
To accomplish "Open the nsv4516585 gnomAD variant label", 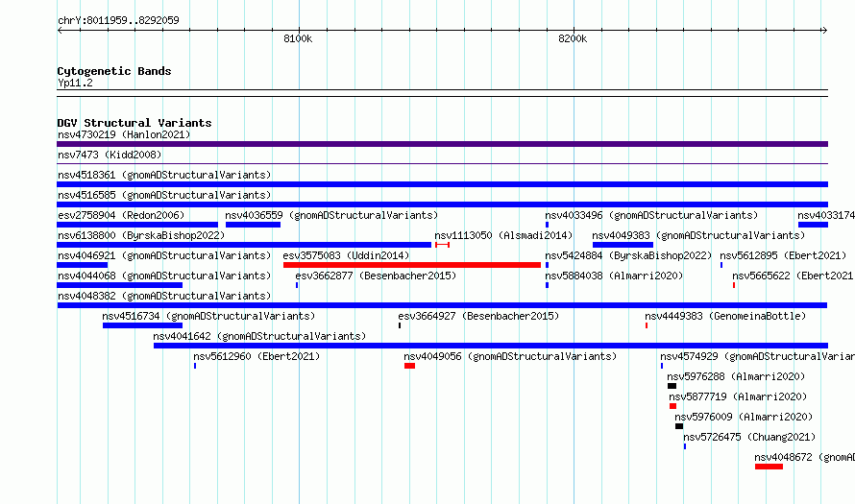I will click(164, 195).
